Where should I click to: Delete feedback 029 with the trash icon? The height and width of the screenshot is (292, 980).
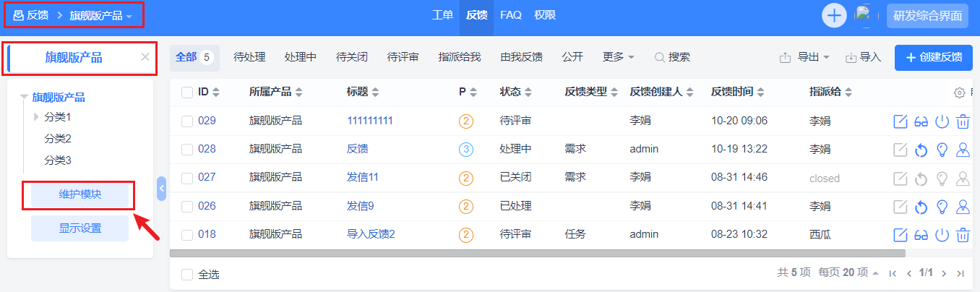point(963,121)
